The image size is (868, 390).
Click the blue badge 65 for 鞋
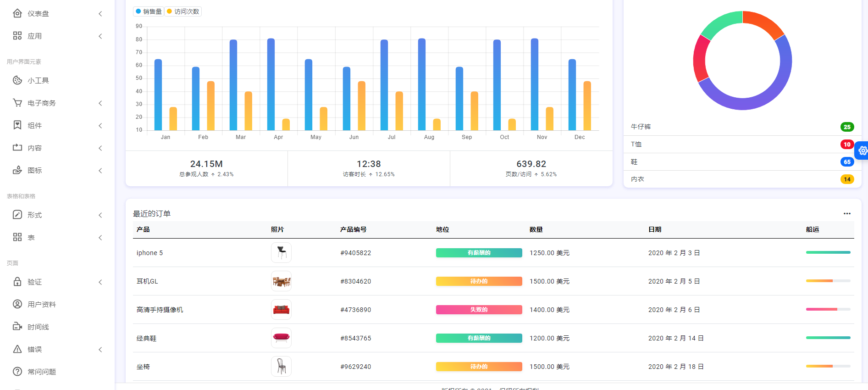pyautogui.click(x=847, y=162)
